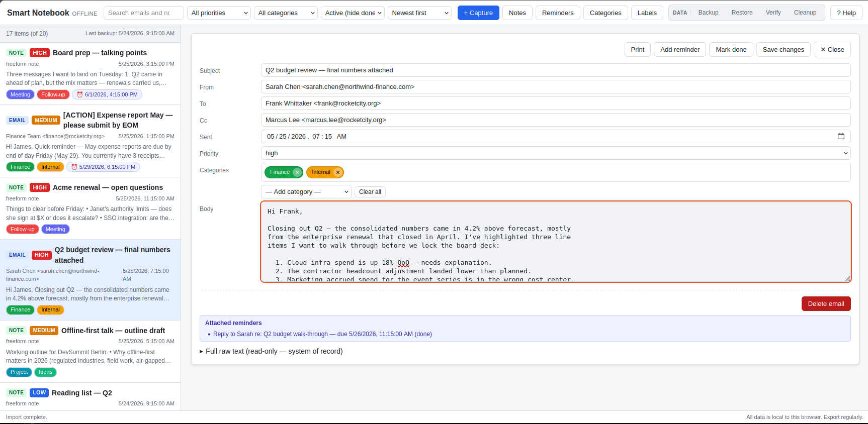868x424 pixels.
Task: Click the Follow-up tag on Board prep
Action: [53, 94]
